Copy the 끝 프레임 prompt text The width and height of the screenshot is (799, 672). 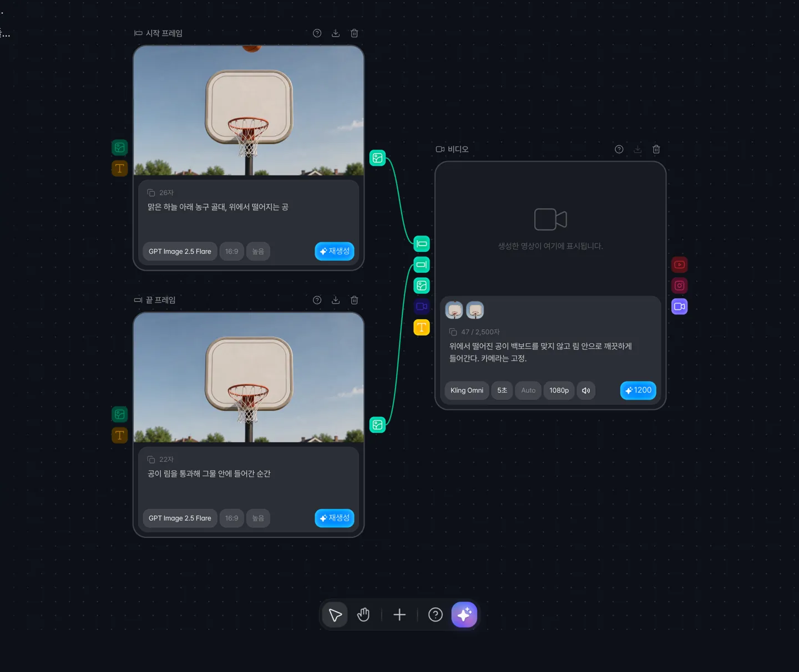click(151, 460)
